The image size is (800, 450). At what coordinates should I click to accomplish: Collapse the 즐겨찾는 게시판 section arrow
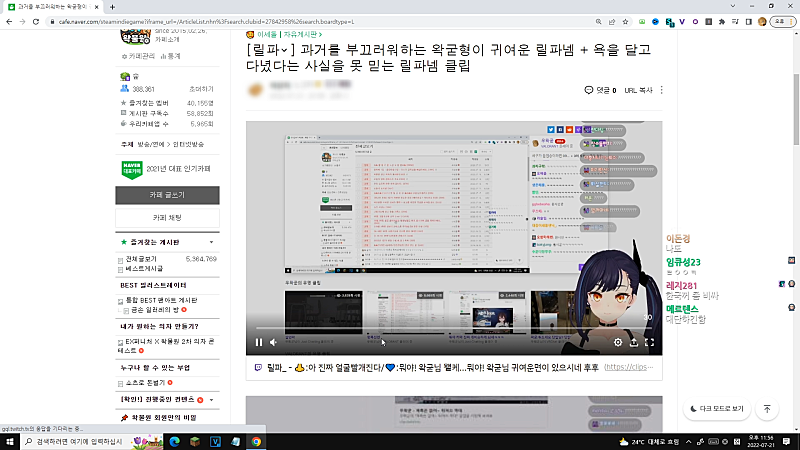[x=211, y=242]
